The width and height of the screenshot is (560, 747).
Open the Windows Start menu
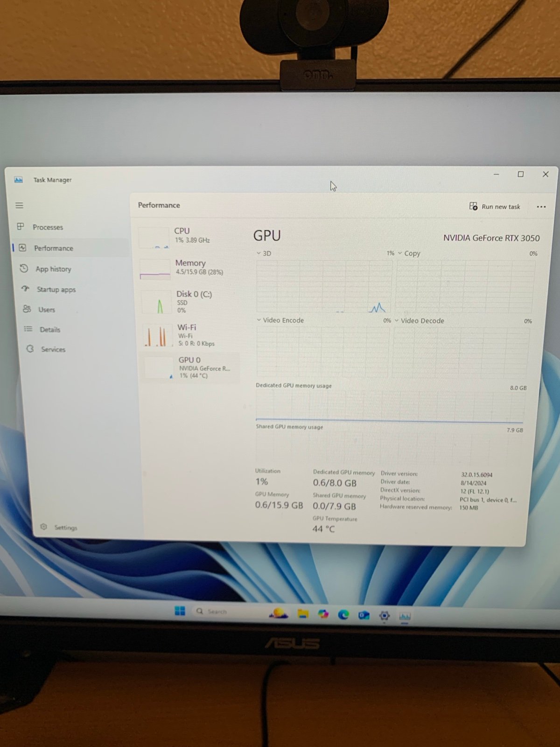click(x=180, y=611)
